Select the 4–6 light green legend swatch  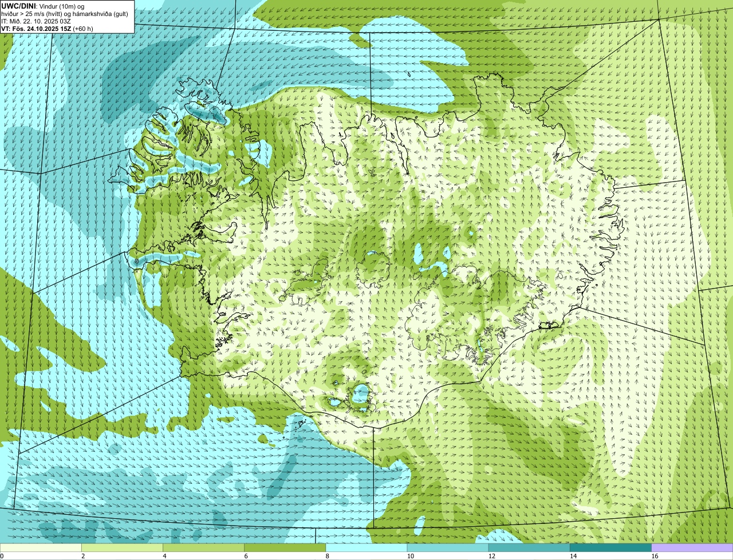[204, 548]
